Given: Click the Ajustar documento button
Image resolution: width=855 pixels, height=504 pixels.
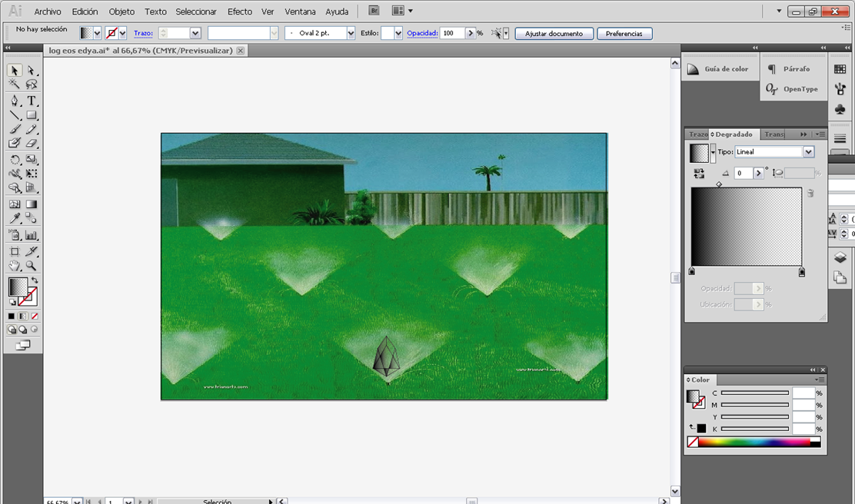Looking at the screenshot, I should (554, 34).
